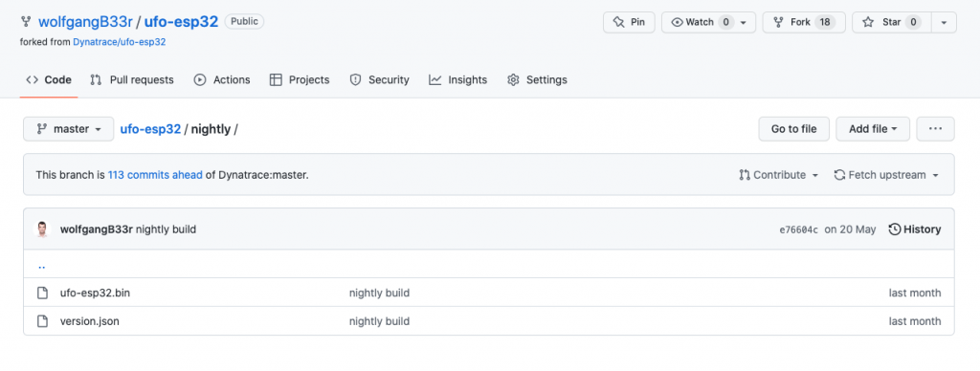Open the Watch options dropdown arrow

(743, 22)
